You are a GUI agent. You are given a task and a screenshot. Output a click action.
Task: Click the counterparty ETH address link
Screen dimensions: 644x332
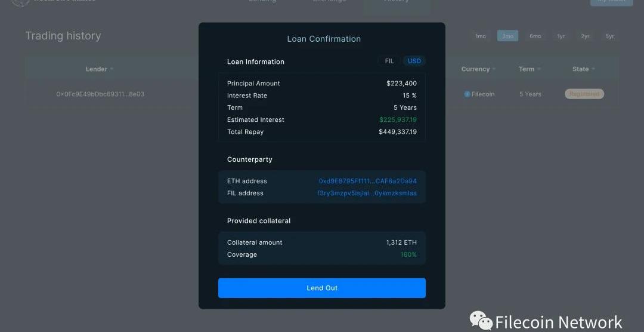[x=367, y=181]
